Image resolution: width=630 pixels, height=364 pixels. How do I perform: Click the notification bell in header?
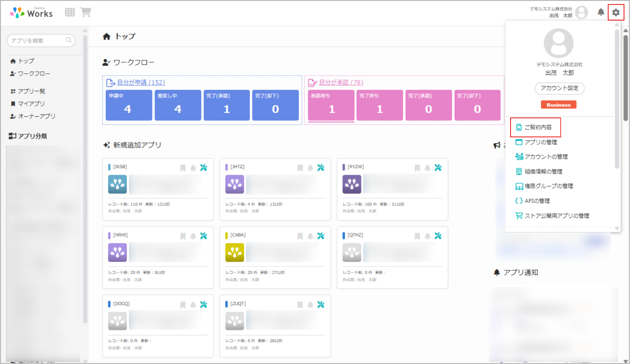click(601, 12)
